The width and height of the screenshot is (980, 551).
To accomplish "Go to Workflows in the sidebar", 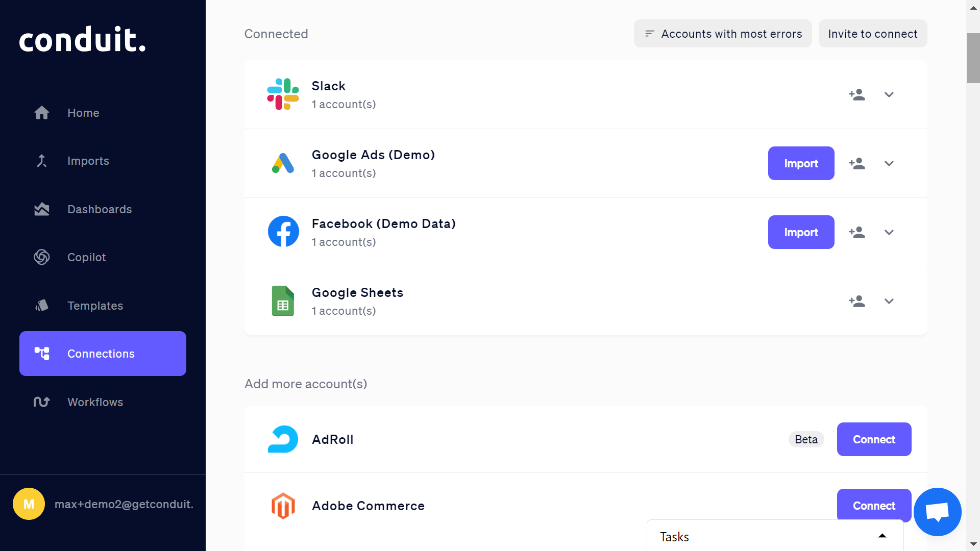I will [x=95, y=402].
